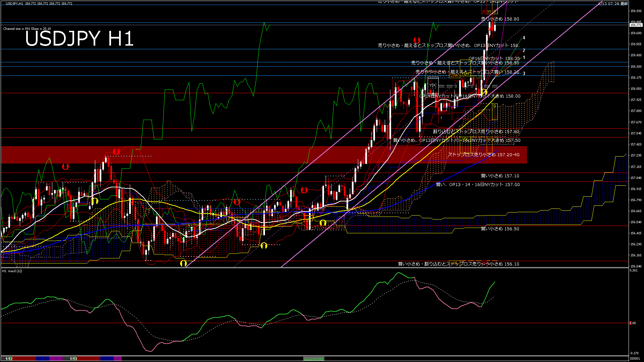
Task: Click the 1/13 date label on the timeline
Action: coord(73,358)
